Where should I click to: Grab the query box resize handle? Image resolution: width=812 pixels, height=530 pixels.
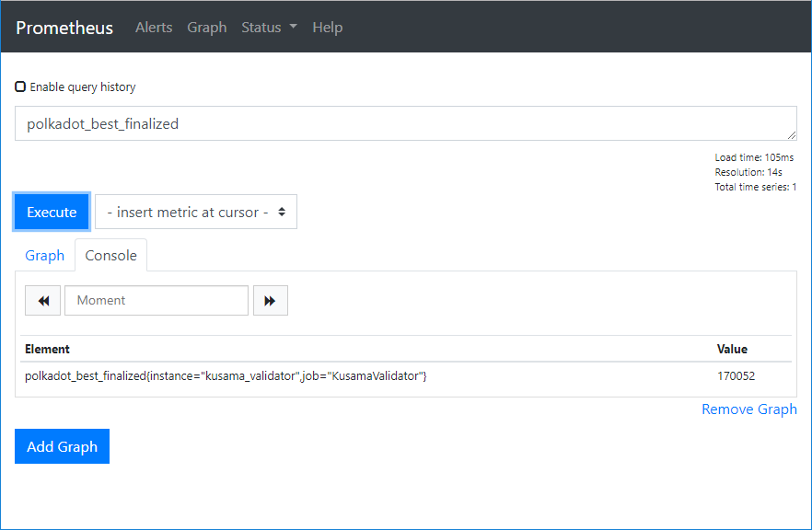(x=792, y=135)
